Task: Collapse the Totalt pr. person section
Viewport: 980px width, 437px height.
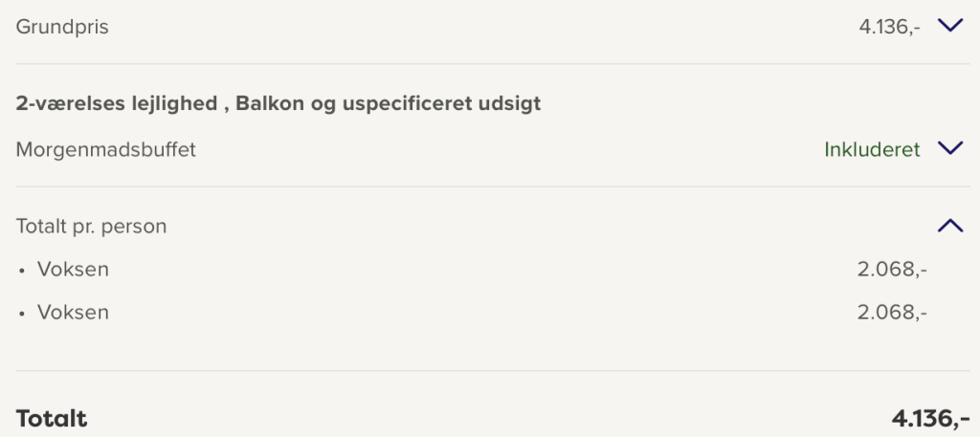Action: [x=949, y=227]
